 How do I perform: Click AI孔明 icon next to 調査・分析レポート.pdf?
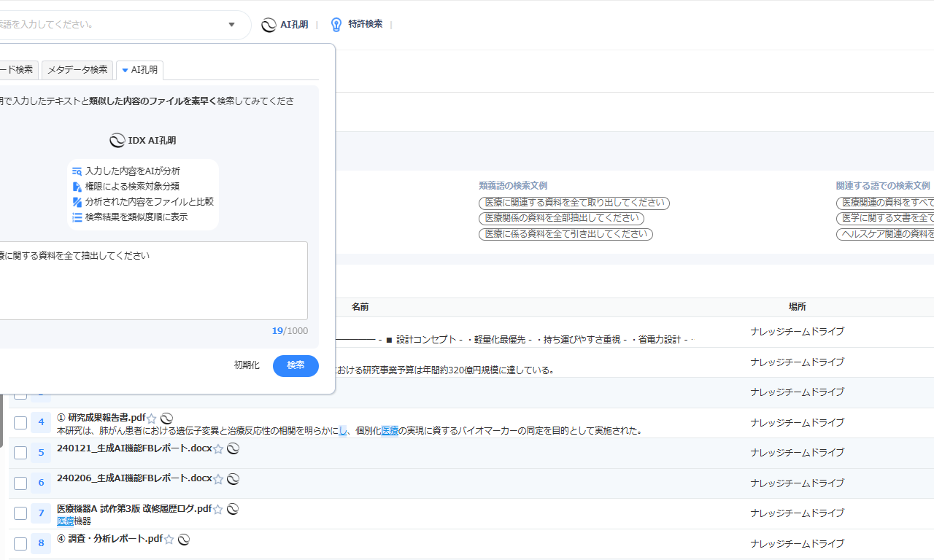click(184, 540)
